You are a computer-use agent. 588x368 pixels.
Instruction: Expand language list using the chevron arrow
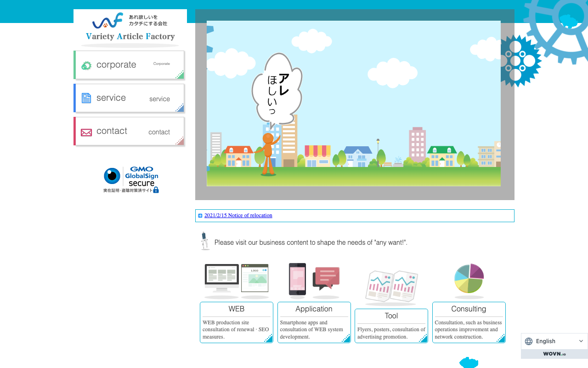pyautogui.click(x=581, y=341)
